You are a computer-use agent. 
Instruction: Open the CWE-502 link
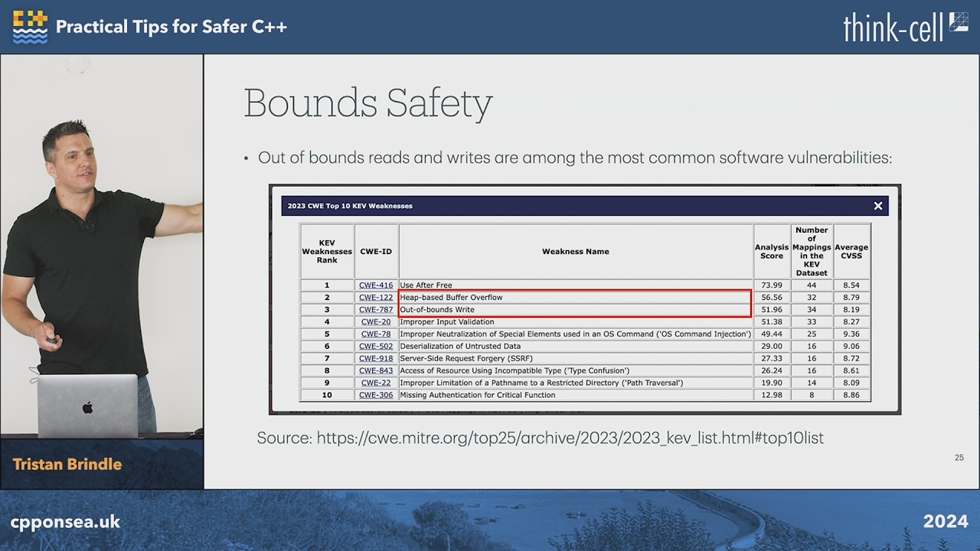(x=376, y=347)
